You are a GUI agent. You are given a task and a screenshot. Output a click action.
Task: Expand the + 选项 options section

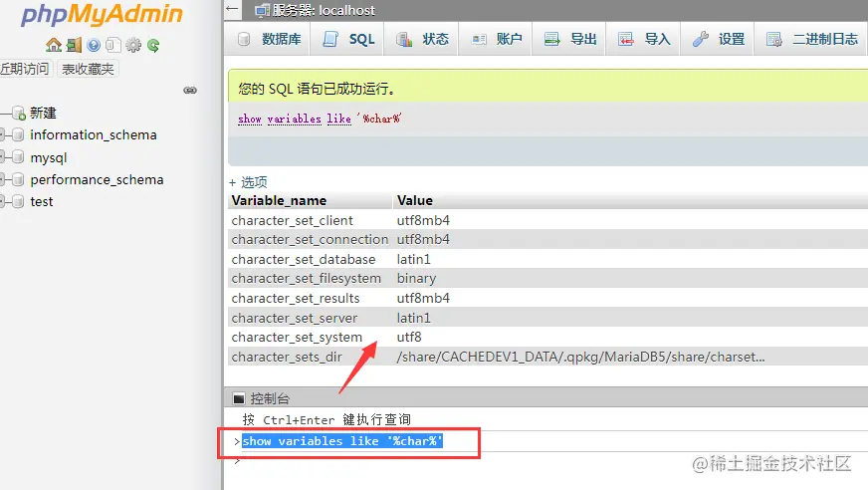point(248,182)
